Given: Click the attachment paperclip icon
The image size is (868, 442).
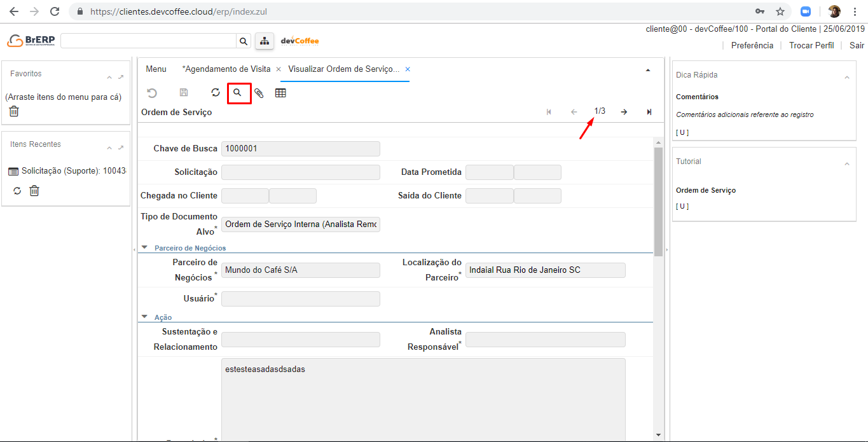Looking at the screenshot, I should coord(259,93).
